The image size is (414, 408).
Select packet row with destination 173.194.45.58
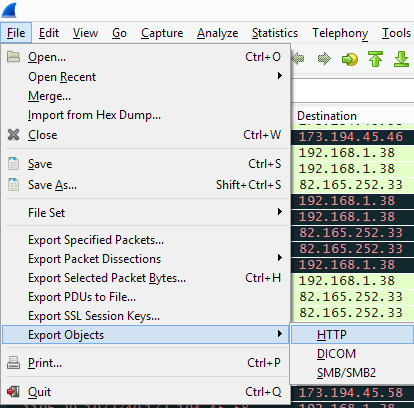[x=353, y=393]
